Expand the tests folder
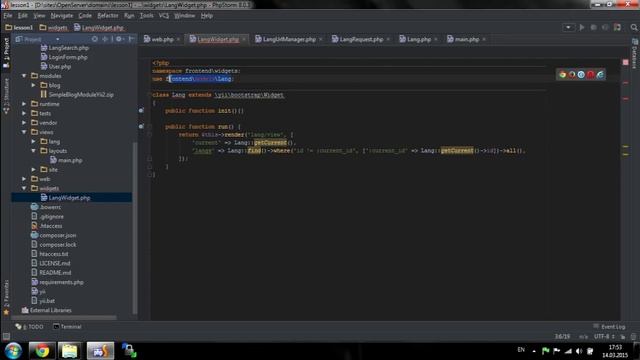 (24, 113)
